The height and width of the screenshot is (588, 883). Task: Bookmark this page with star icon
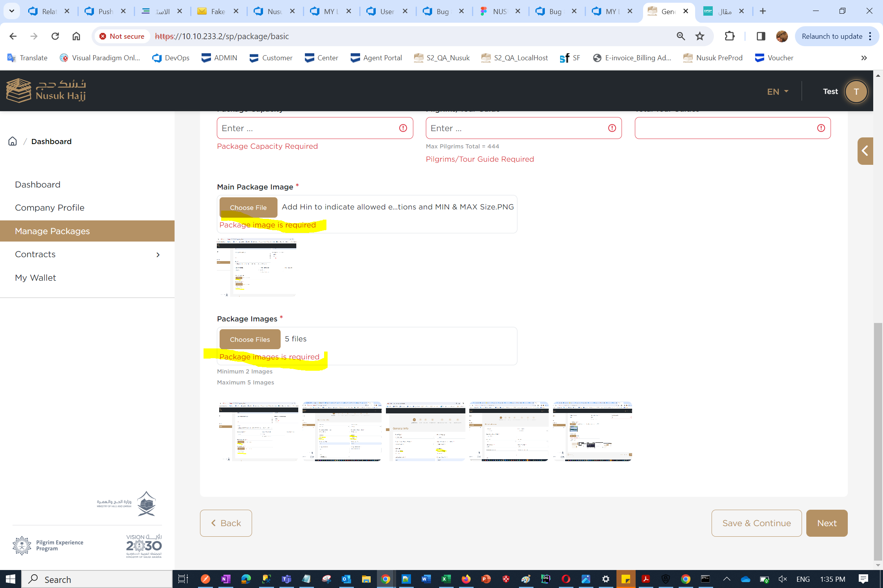(x=700, y=36)
